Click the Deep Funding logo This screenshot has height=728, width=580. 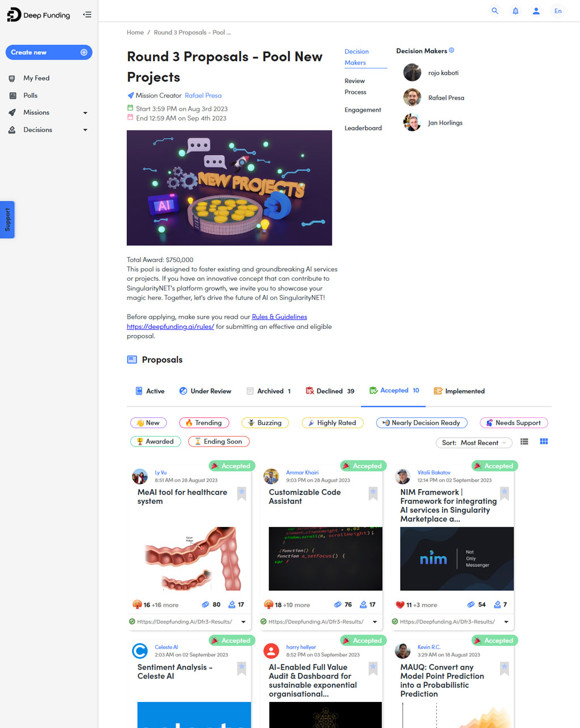[x=39, y=15]
